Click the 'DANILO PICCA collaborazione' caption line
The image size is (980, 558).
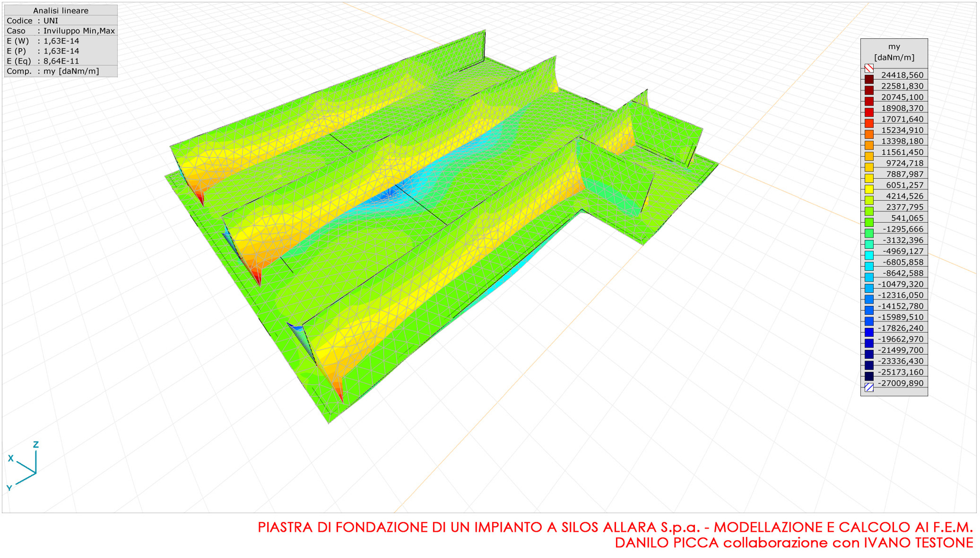tap(794, 543)
